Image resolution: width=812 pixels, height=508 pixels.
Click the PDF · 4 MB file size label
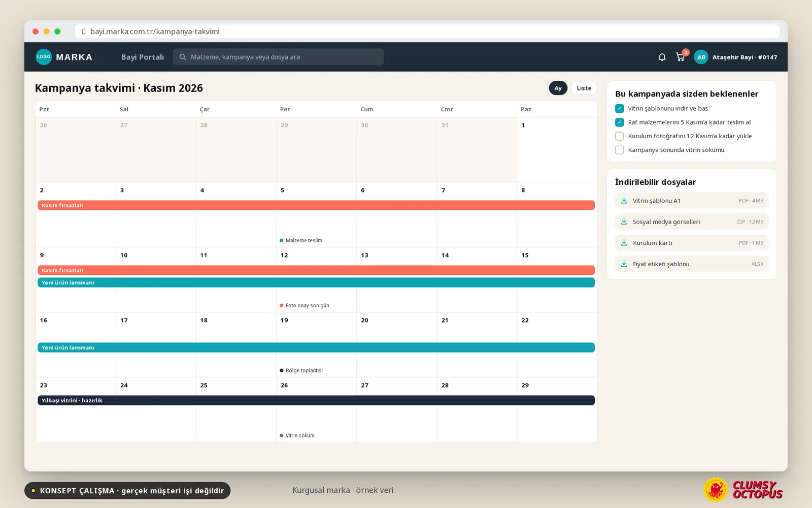pos(751,201)
